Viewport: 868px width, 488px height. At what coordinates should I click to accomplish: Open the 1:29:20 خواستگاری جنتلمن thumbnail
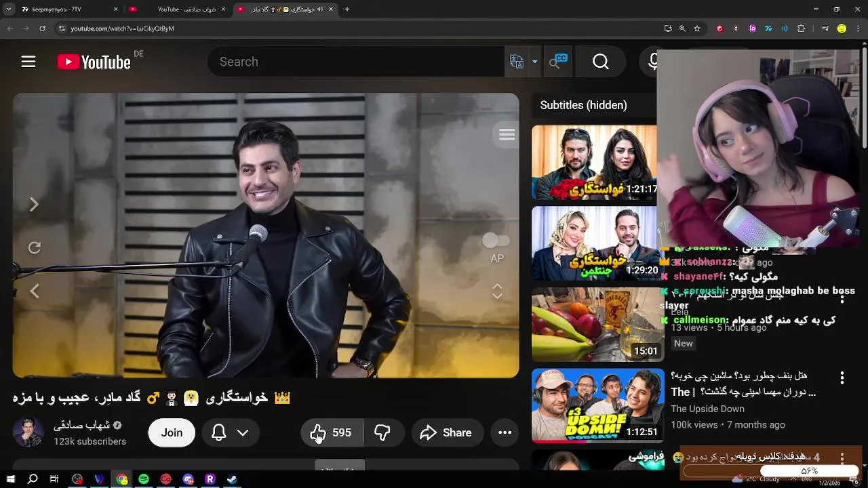coord(595,243)
